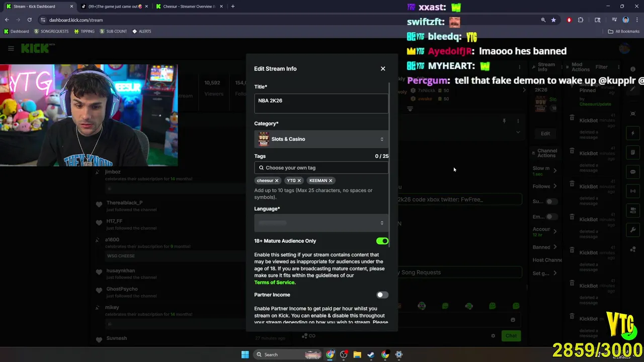This screenshot has height=362, width=644.
Task: Open the Category dropdown showing Slots & Casino
Action: point(321,139)
